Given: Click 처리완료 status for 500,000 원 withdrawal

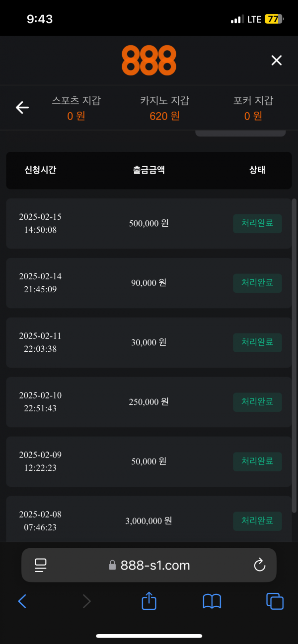Looking at the screenshot, I should point(257,223).
